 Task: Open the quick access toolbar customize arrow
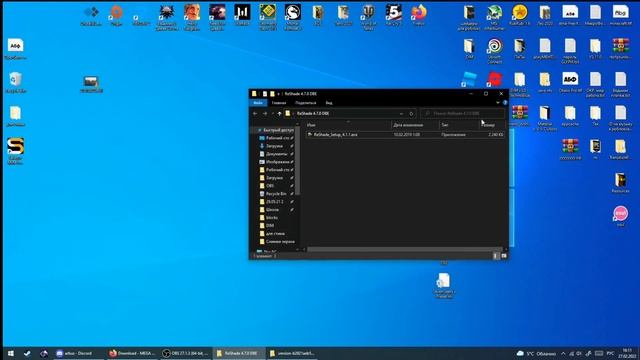[x=278, y=94]
